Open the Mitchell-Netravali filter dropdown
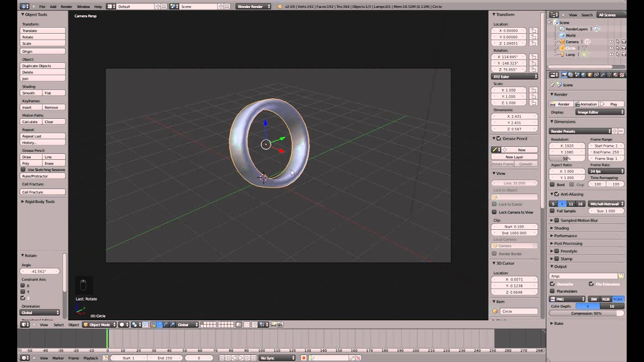 click(606, 204)
